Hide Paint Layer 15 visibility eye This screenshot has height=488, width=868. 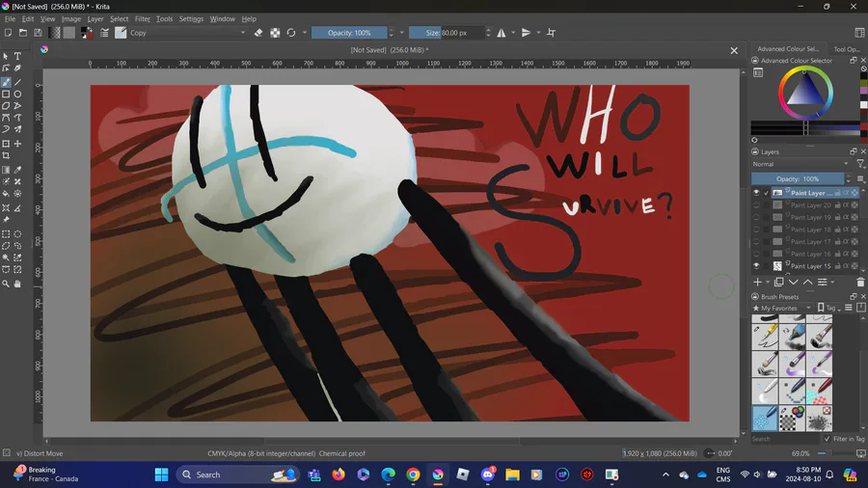pyautogui.click(x=756, y=265)
